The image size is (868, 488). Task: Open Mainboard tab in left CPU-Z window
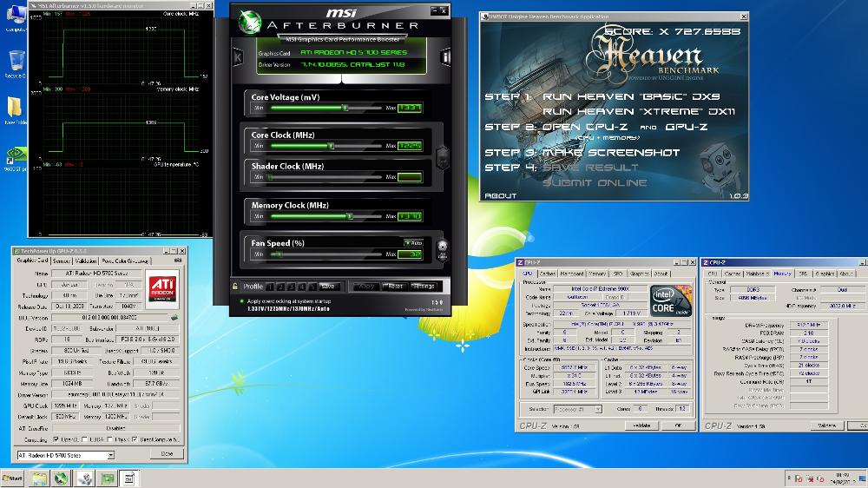click(x=572, y=274)
